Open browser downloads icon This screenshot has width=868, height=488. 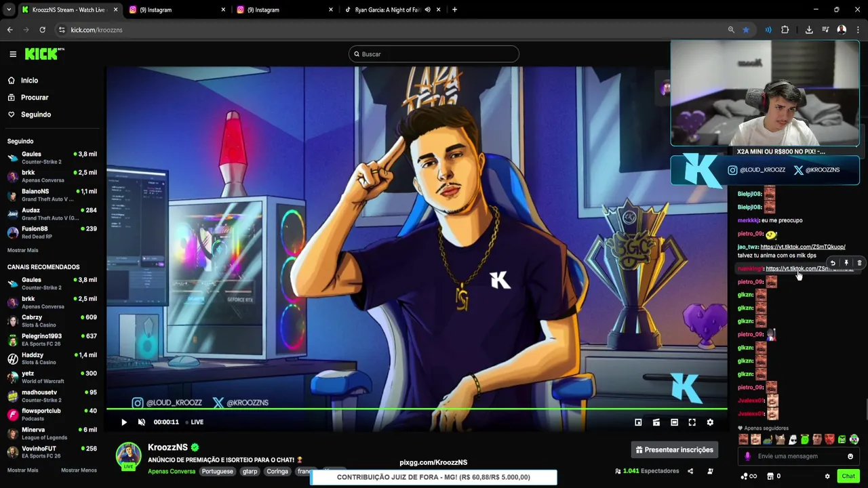(809, 30)
